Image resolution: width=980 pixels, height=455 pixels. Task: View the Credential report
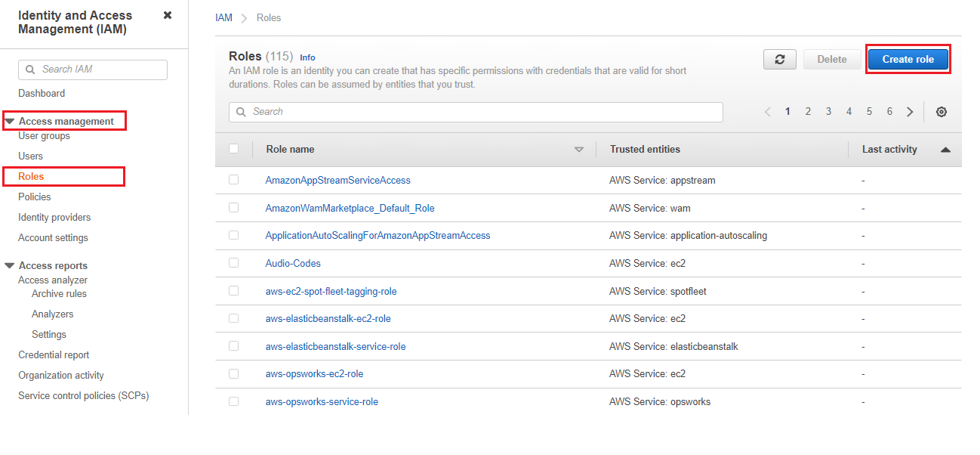[54, 355]
